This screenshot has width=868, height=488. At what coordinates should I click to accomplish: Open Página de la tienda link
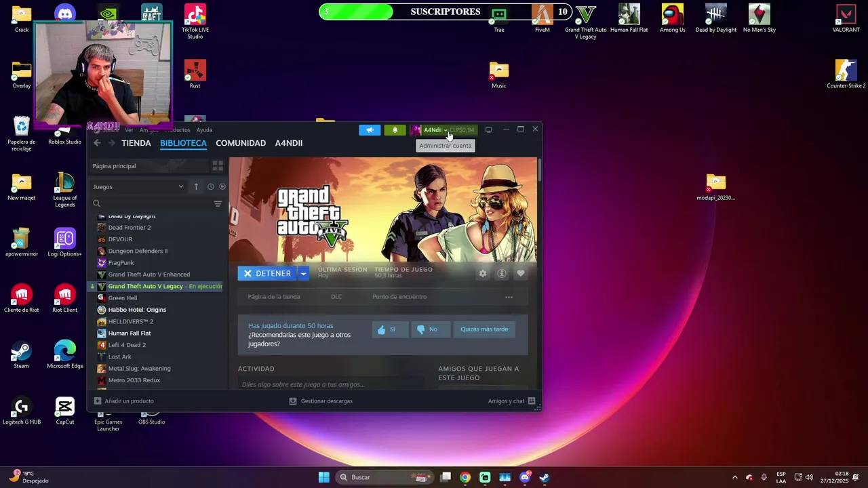pyautogui.click(x=274, y=297)
